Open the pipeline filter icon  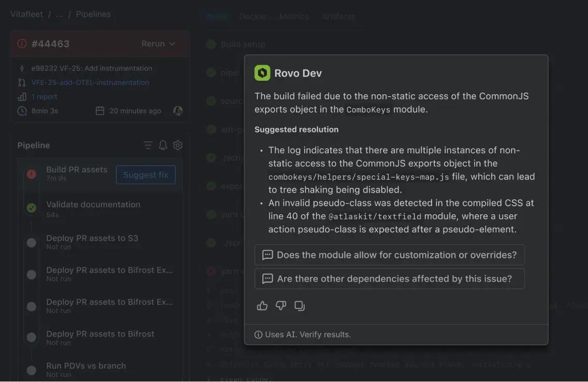click(148, 145)
